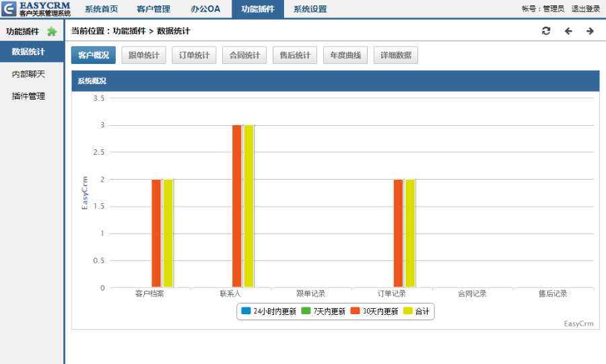The width and height of the screenshot is (606, 364).
Task: Open the 系统设置 menu
Action: click(310, 9)
